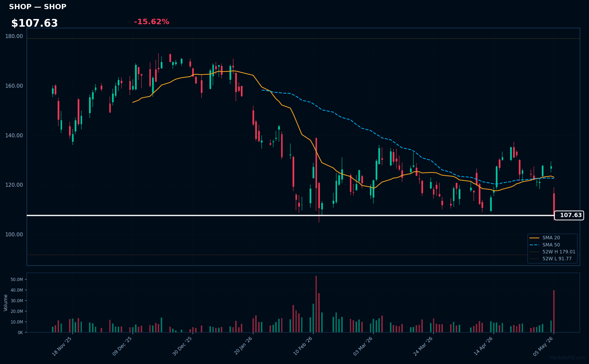589x364 pixels.
Task: Click the 05 May '26 date label
Action: pyautogui.click(x=543, y=346)
